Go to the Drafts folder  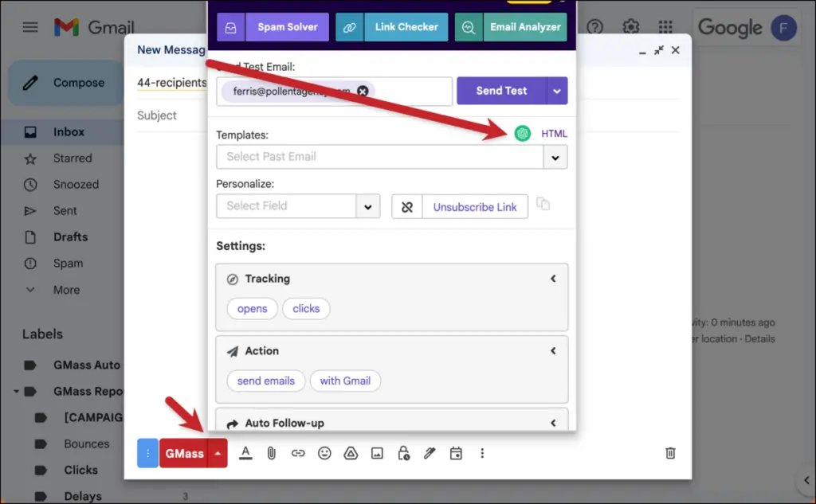click(x=70, y=237)
